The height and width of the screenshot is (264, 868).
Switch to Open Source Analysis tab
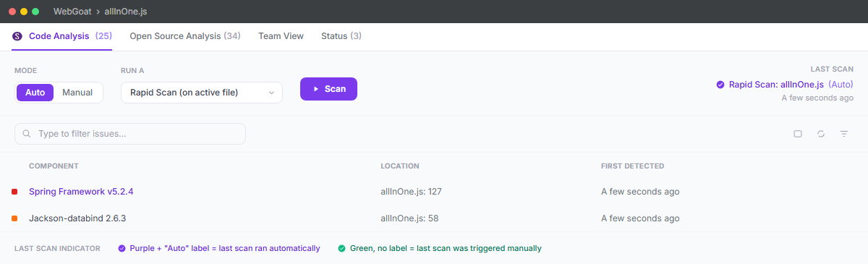(185, 36)
